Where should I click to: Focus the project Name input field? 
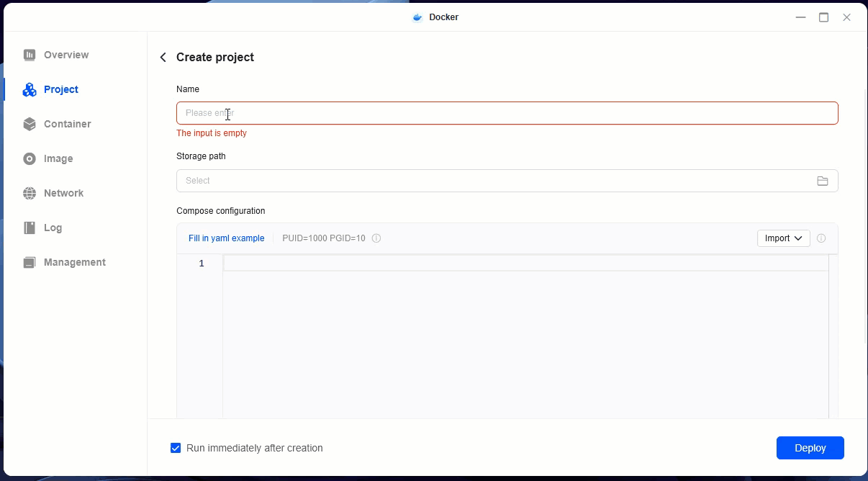507,113
